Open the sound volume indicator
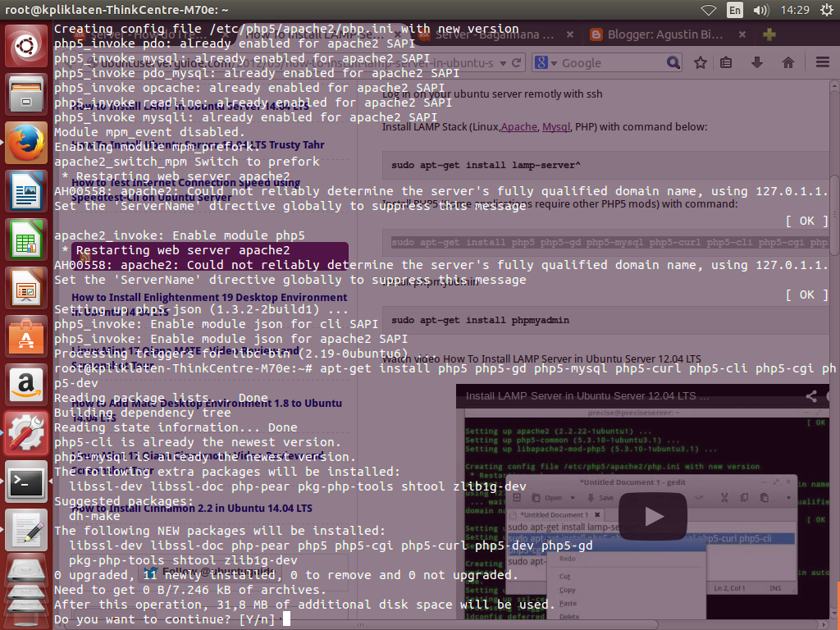The width and height of the screenshot is (840, 630). pos(760,10)
